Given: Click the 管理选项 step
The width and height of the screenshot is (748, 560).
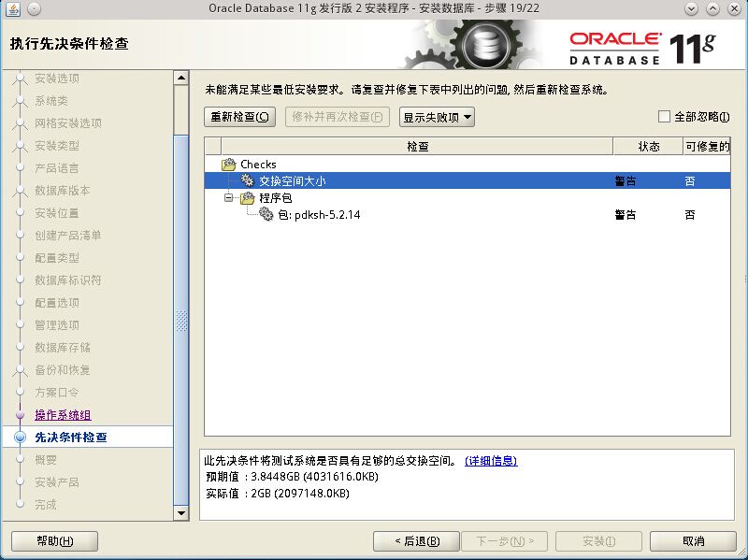Looking at the screenshot, I should click(57, 324).
